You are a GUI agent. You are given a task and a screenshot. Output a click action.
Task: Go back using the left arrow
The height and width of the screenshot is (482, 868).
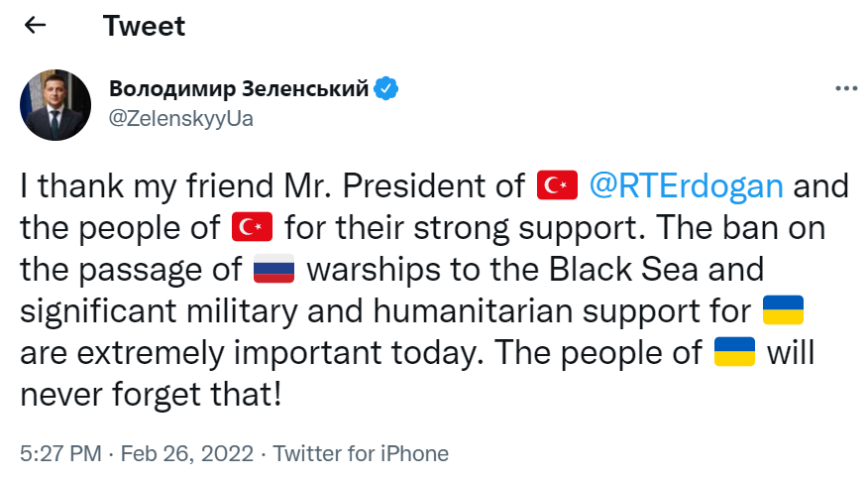[x=35, y=26]
